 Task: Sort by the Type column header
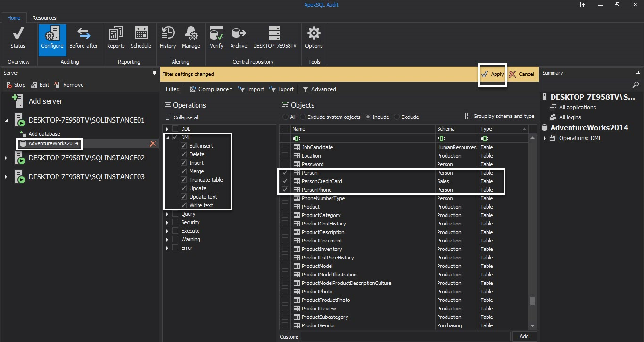pyautogui.click(x=503, y=129)
